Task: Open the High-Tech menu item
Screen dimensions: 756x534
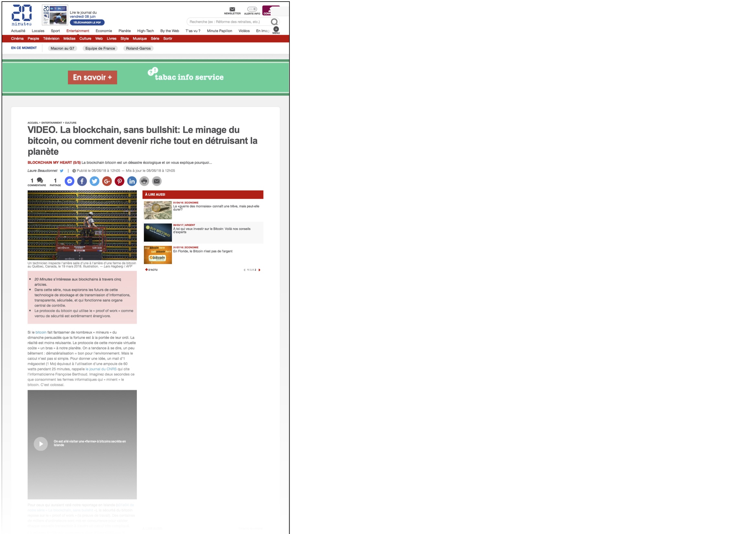Action: tap(146, 31)
